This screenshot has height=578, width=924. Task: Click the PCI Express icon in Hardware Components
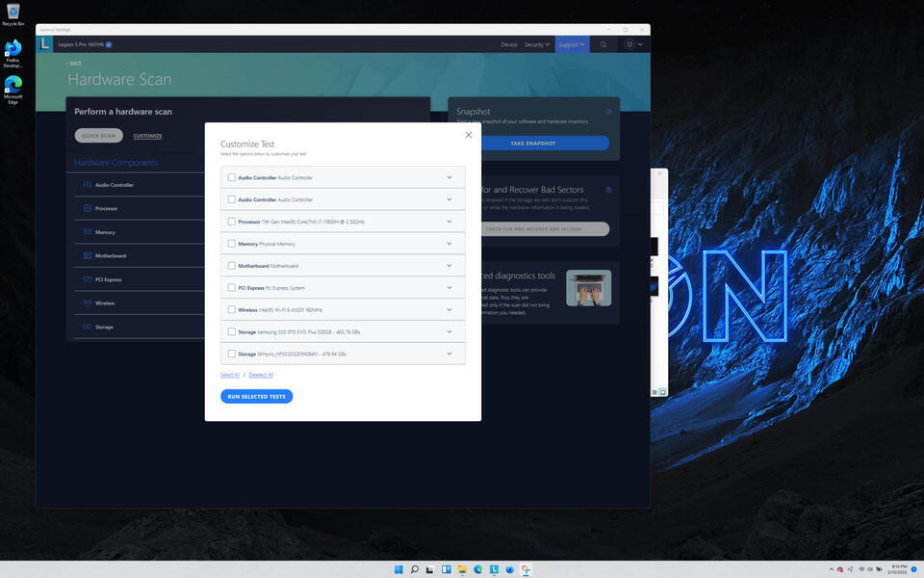pos(88,279)
